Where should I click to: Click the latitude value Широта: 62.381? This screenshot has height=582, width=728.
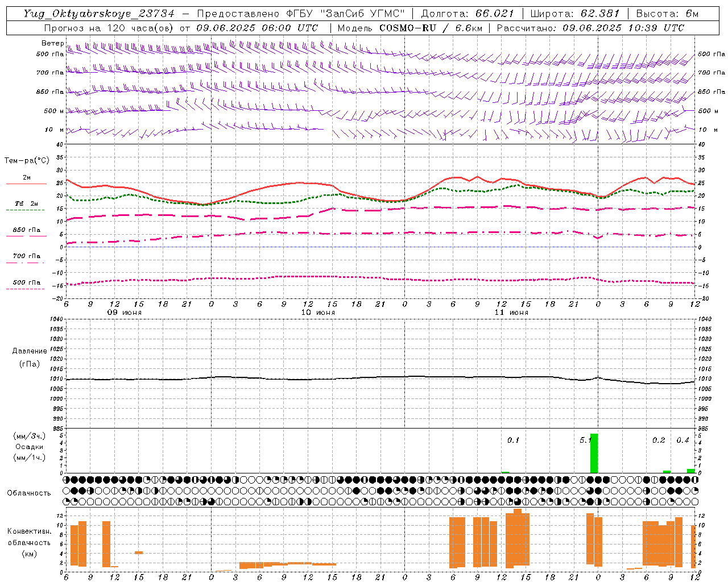coord(574,14)
